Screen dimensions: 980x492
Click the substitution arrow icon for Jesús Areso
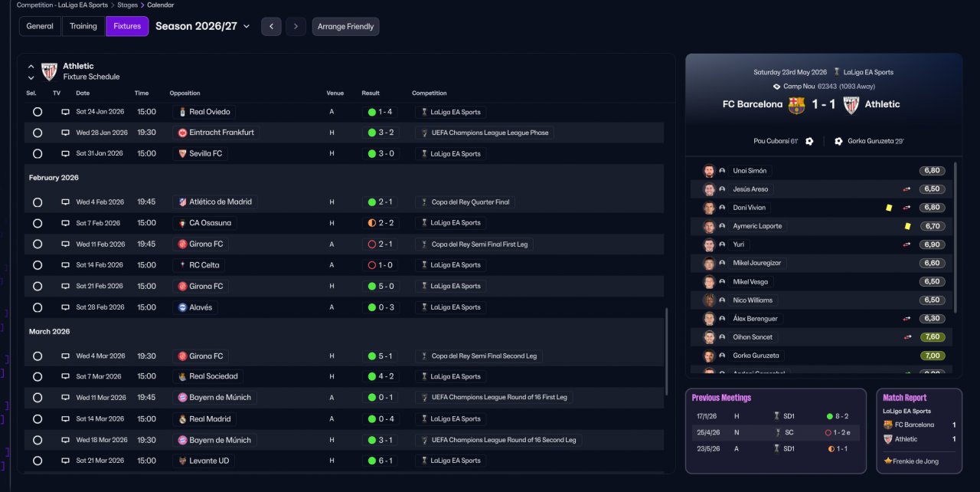(x=906, y=189)
